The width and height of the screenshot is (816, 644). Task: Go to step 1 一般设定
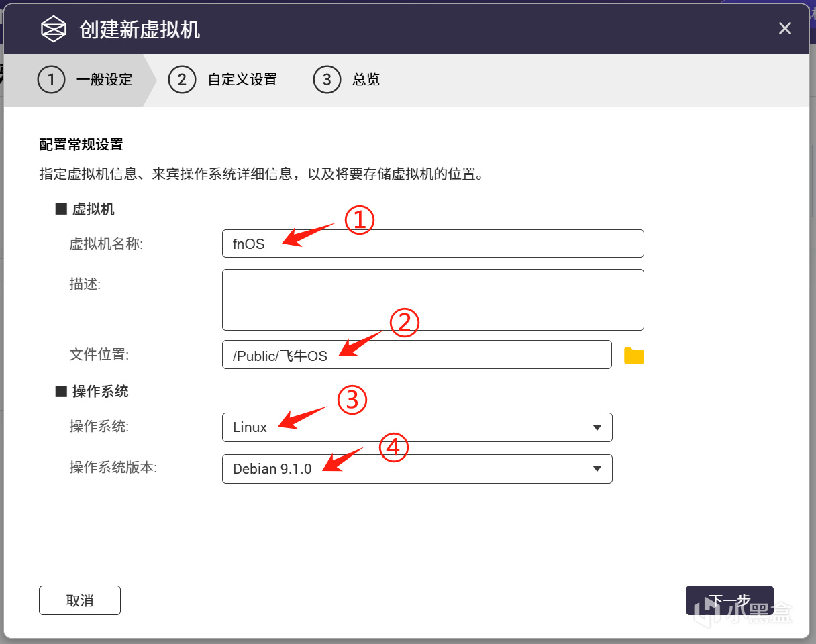[85, 80]
